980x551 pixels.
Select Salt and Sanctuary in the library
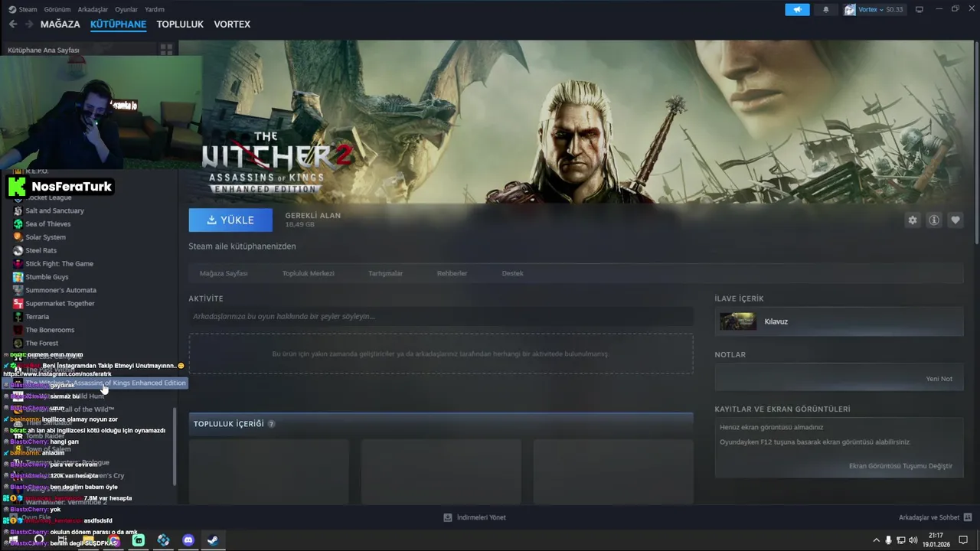pos(54,210)
